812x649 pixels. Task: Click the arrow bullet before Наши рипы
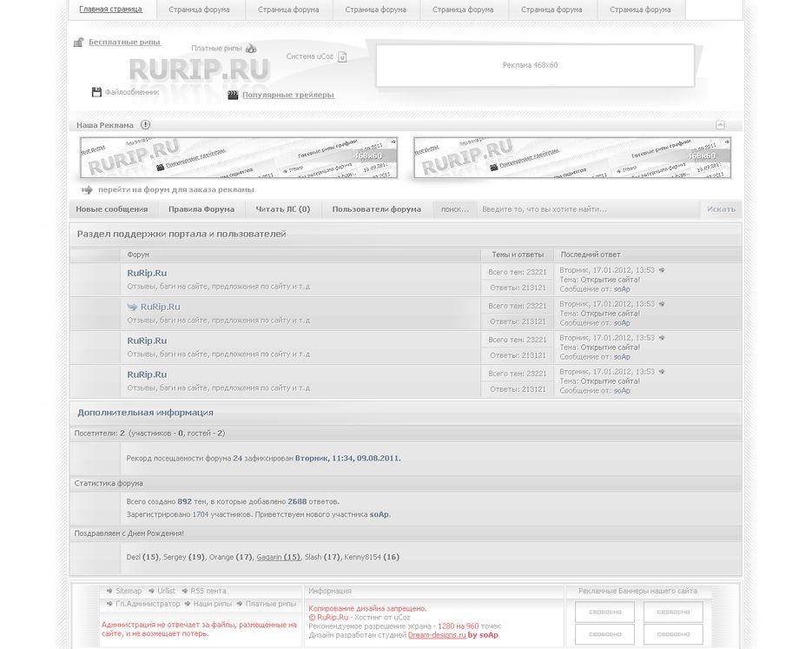point(188,604)
